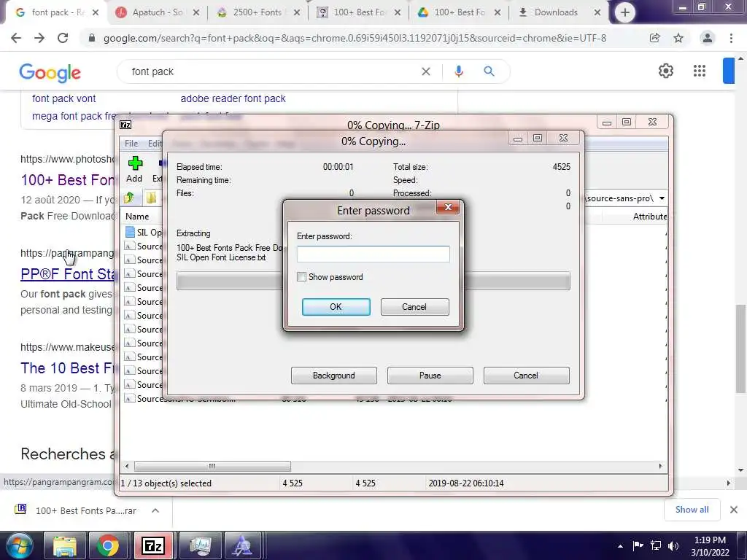This screenshot has width=747, height=560.
Task: Click the network tray icon
Action: [656, 546]
